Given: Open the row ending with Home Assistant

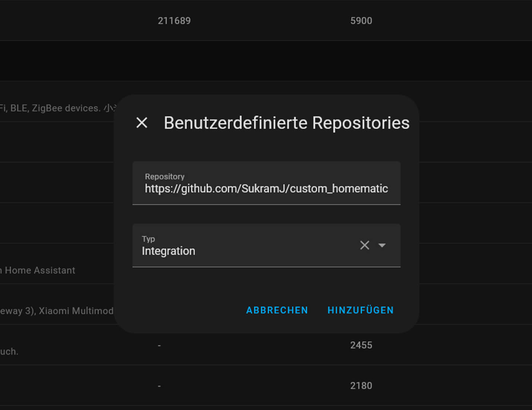Looking at the screenshot, I should click(39, 270).
